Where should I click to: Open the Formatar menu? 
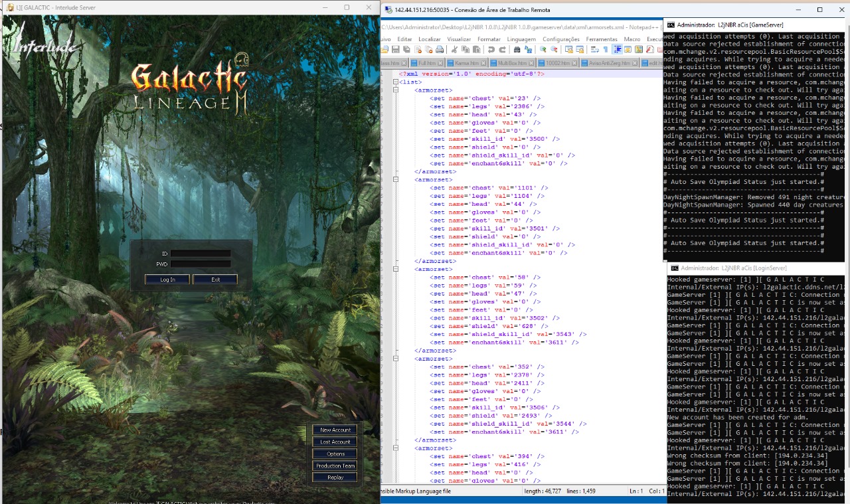489,39
